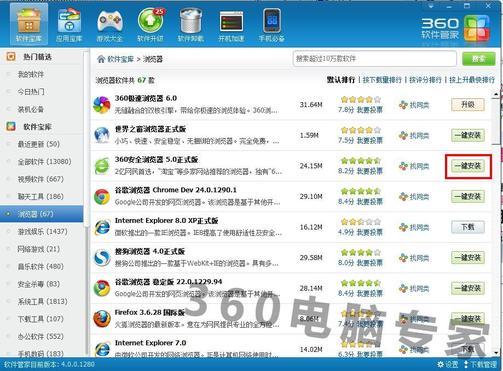Click 软件宝库 sidebar header icon
This screenshot has width=503, height=371.
point(11,126)
